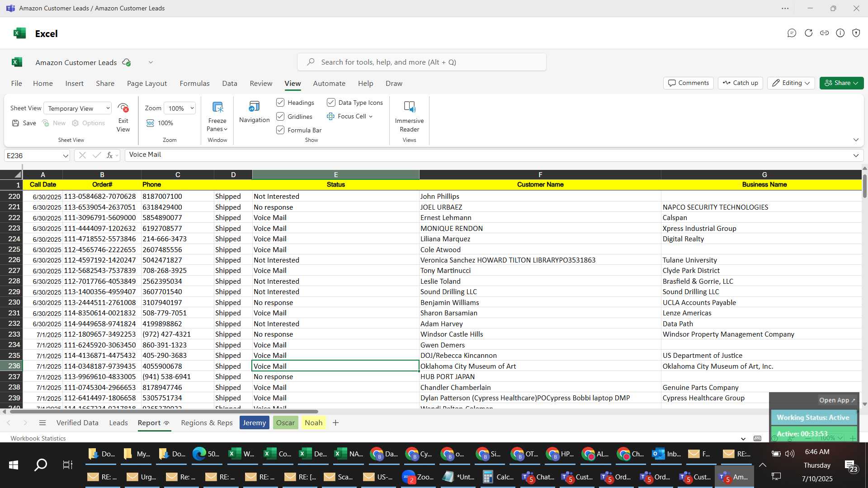
Task: Click the horizontal sheet scrollbar
Action: pos(164,412)
